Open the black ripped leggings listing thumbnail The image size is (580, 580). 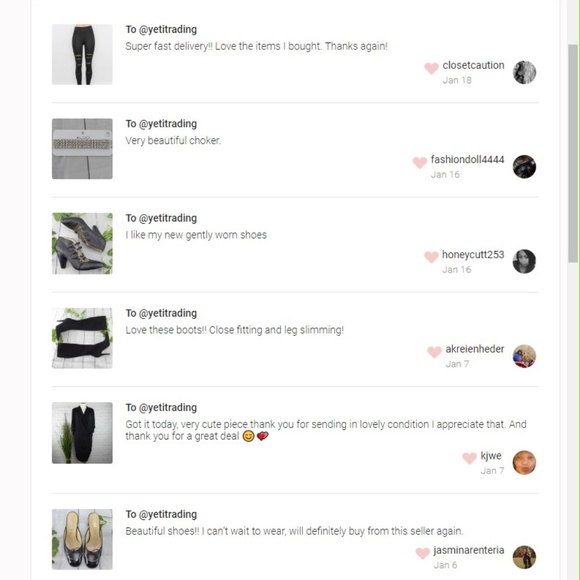click(82, 54)
